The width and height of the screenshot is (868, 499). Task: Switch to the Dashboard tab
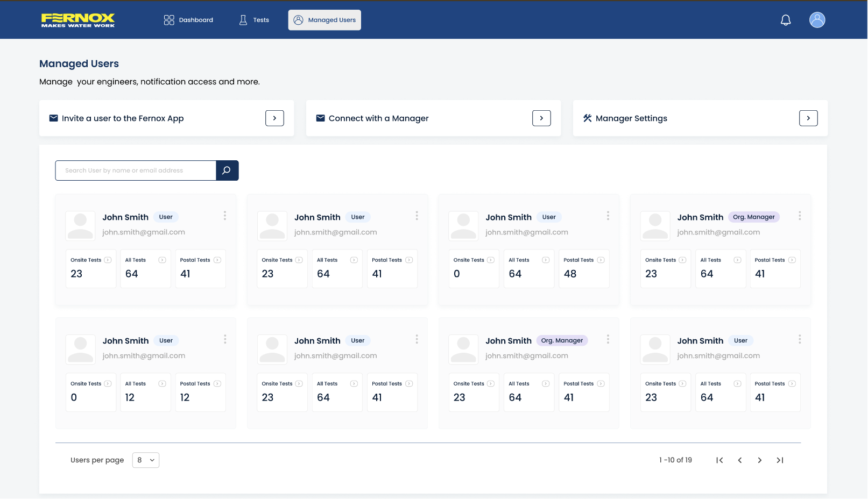coord(188,20)
